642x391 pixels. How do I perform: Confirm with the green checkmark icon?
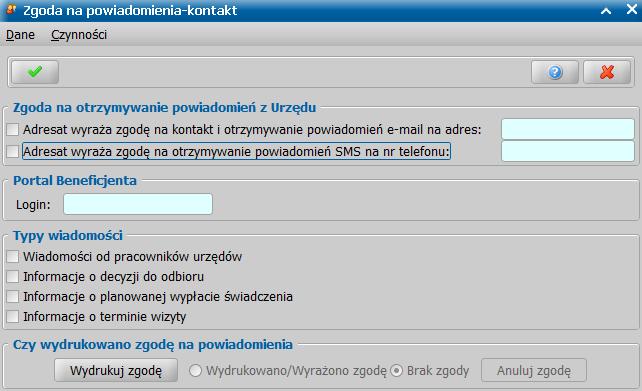coord(35,72)
